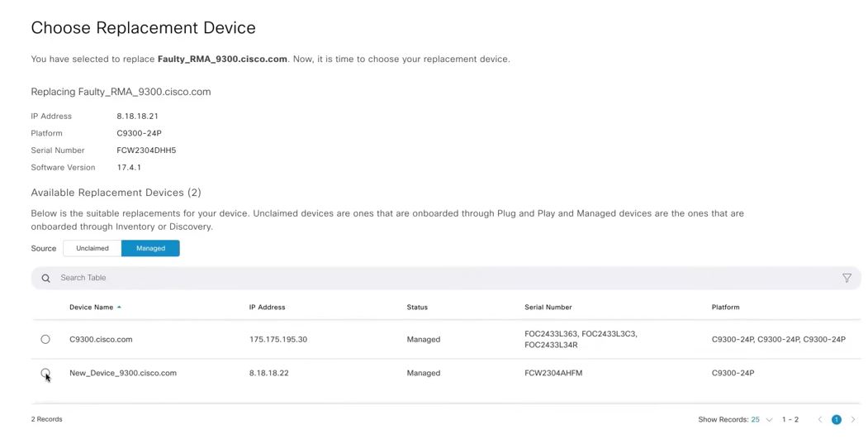Click the magnifier icon in search bar
868x439 pixels.
click(45, 279)
